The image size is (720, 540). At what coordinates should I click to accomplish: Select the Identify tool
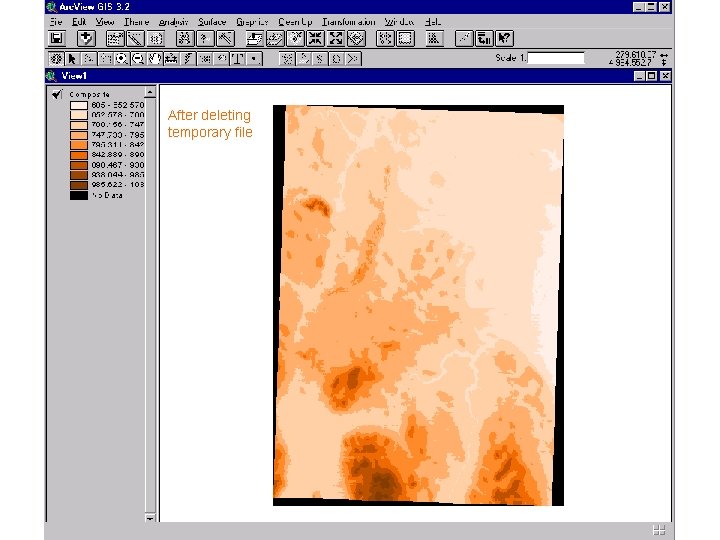pyautogui.click(x=56, y=59)
